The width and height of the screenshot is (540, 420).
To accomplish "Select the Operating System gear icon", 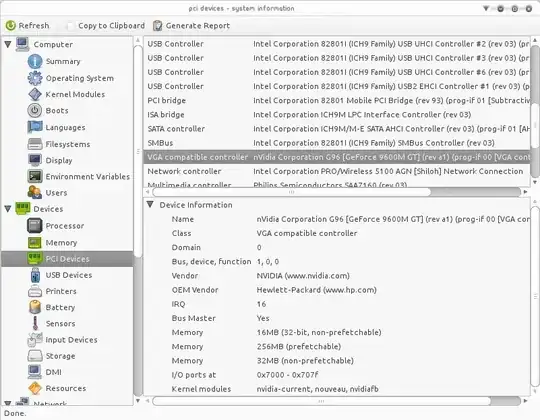I will (35, 78).
